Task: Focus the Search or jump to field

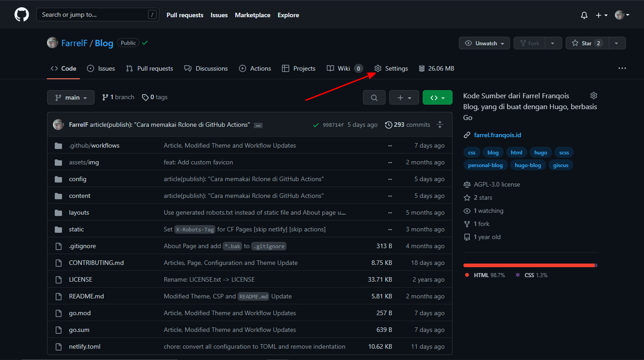Action: tap(98, 15)
